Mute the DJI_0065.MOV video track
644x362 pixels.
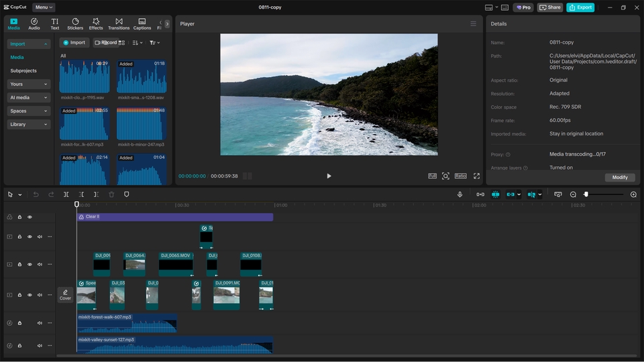coord(40,265)
